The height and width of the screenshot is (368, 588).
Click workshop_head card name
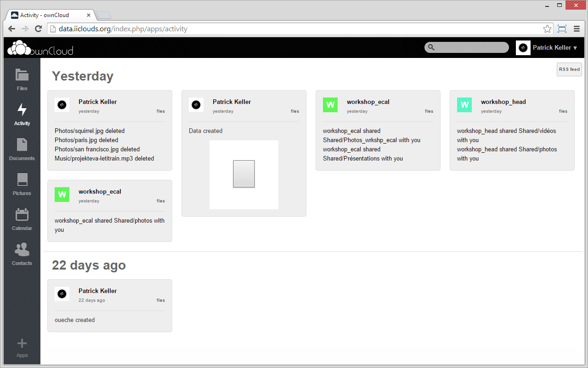coord(503,102)
